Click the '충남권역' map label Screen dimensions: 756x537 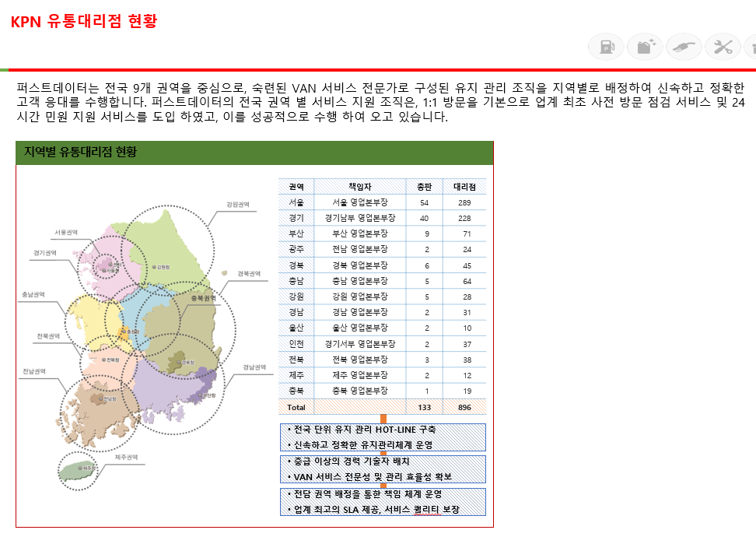point(33,294)
